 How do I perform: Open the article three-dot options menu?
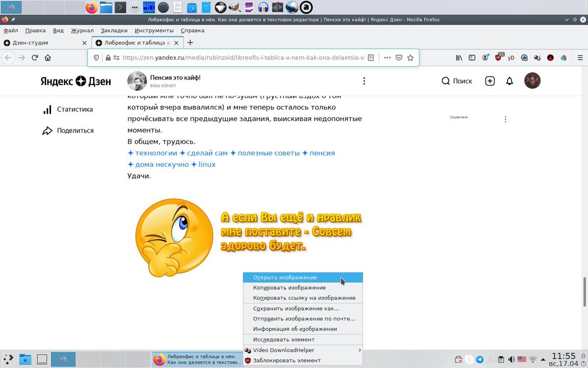[x=364, y=81]
